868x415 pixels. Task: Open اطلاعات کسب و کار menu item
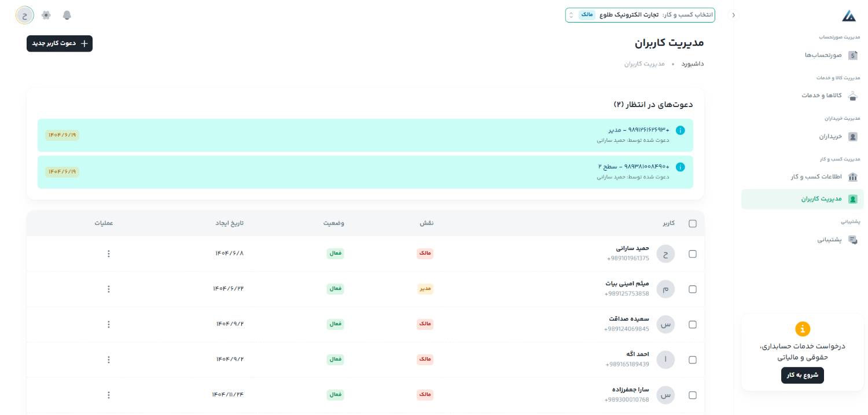pyautogui.click(x=803, y=177)
